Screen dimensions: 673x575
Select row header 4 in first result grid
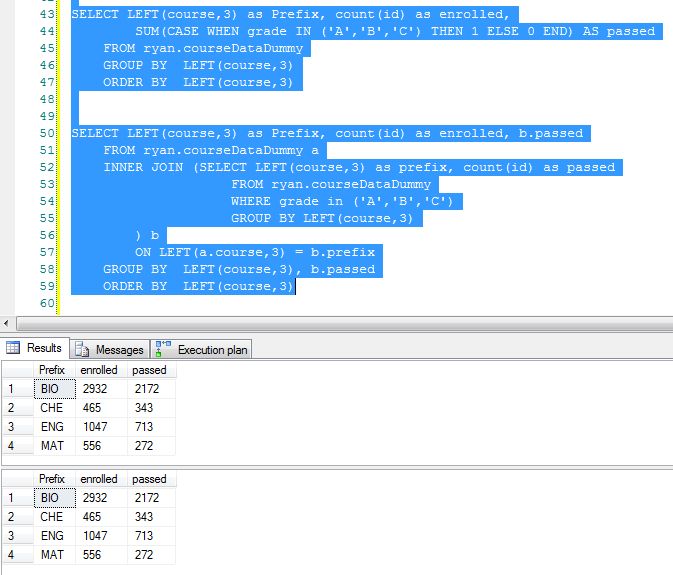pos(18,446)
